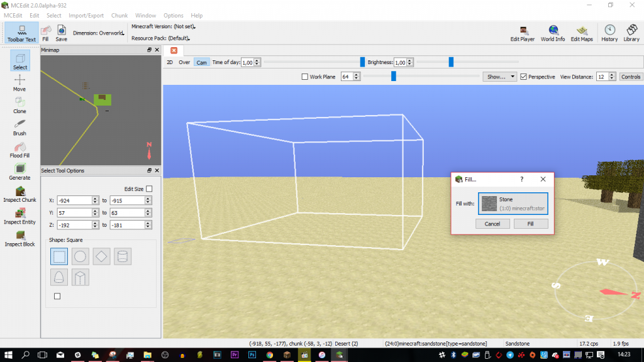The height and width of the screenshot is (362, 644).
Task: Click the Time of day slider handle
Action: 362,62
